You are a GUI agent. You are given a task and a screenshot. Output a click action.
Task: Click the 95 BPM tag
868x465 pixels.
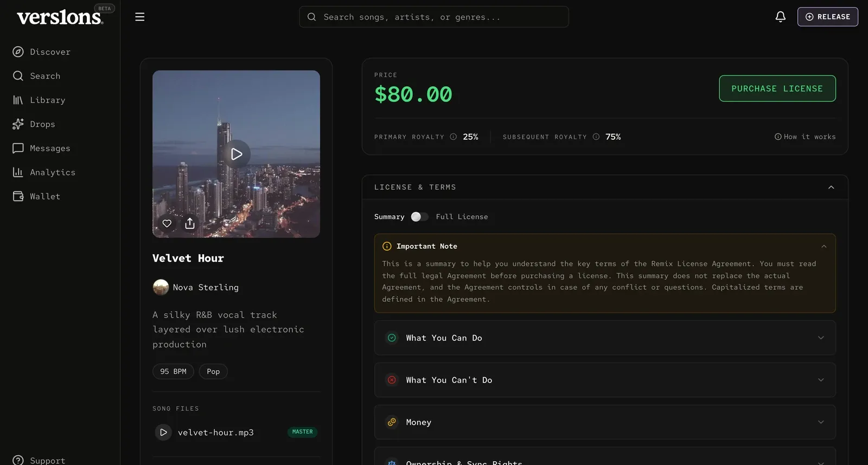click(x=173, y=372)
